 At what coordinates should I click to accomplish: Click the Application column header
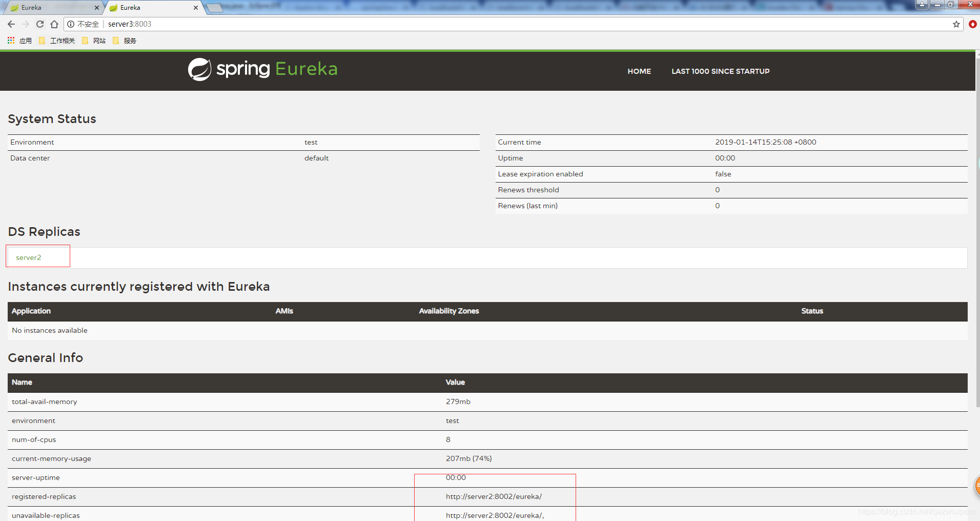[x=31, y=311]
